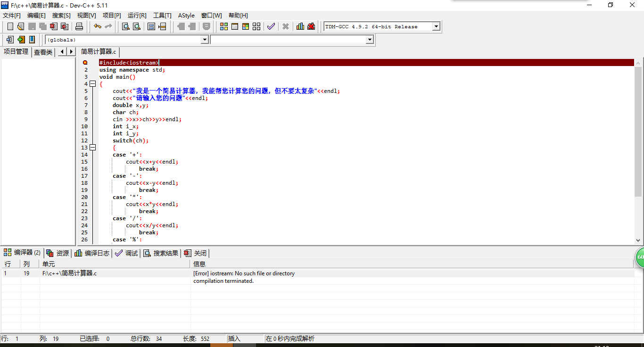This screenshot has width=644, height=347.
Task: Click the Goto Line toolbar icon
Action: click(162, 26)
